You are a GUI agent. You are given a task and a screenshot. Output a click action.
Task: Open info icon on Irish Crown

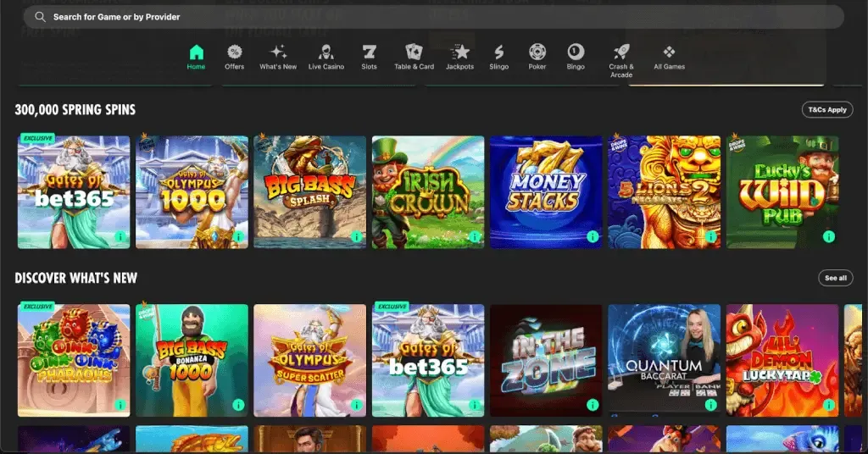[475, 236]
